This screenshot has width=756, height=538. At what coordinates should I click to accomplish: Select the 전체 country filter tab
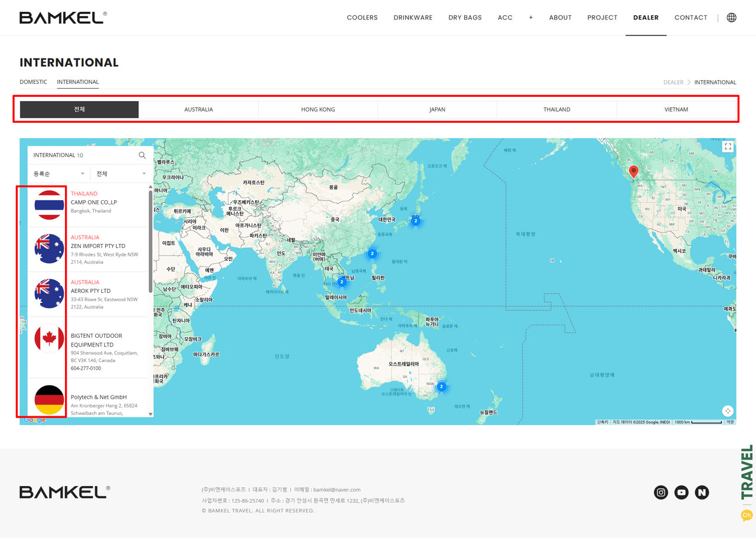79,109
